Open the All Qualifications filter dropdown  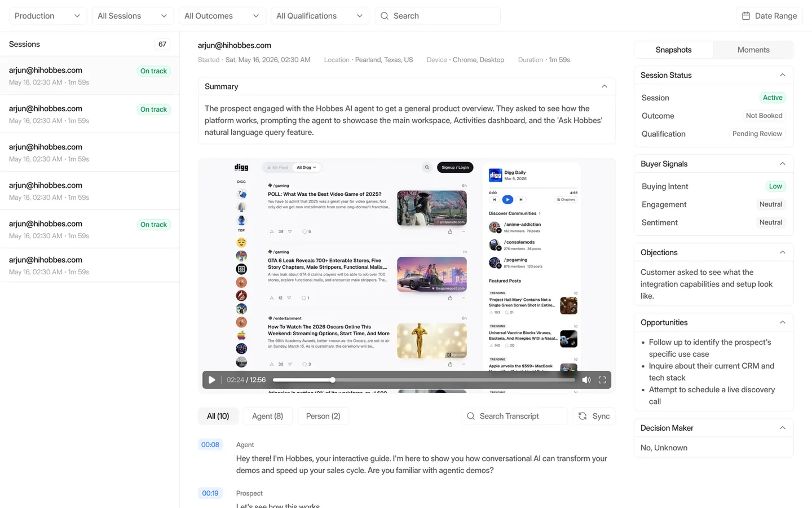point(320,16)
